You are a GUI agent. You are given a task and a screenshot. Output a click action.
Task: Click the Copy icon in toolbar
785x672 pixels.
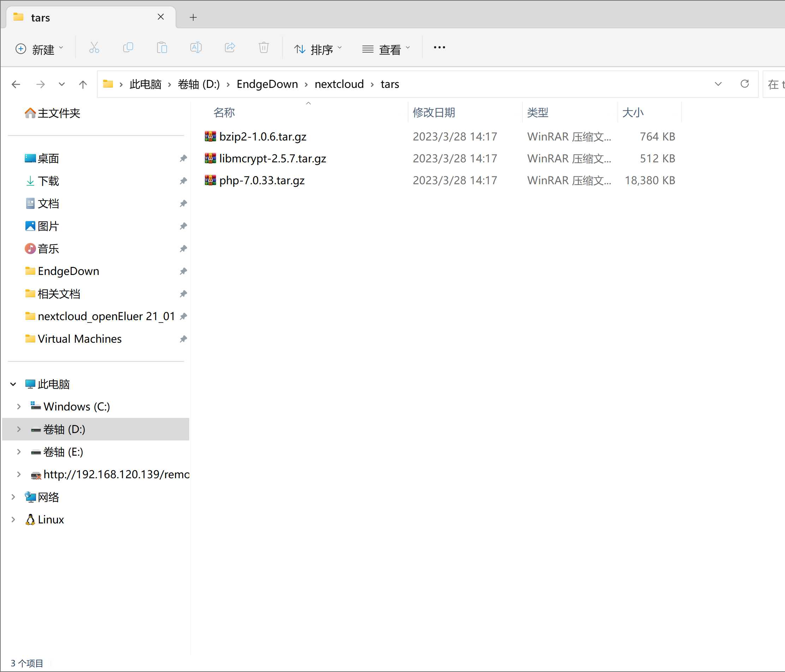(x=128, y=48)
